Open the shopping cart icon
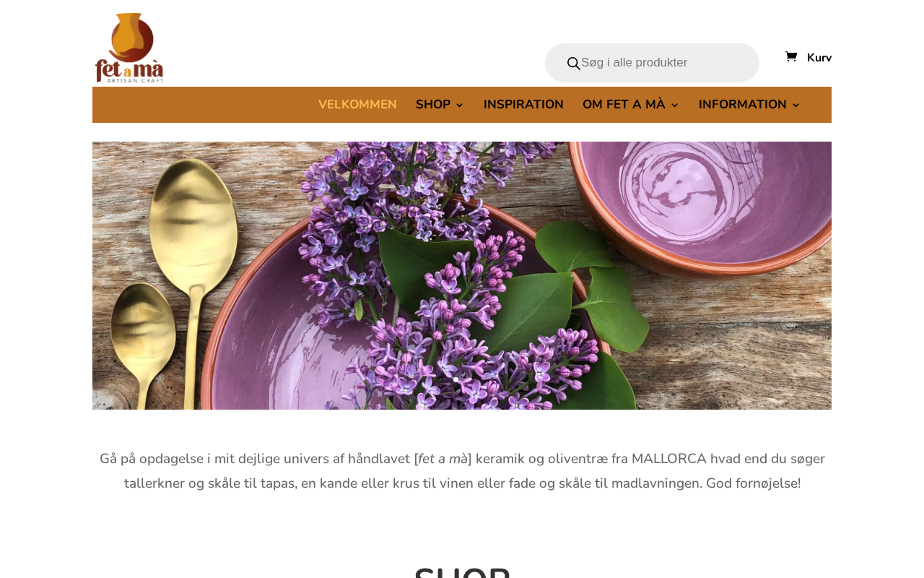This screenshot has height=578, width=924. (791, 56)
